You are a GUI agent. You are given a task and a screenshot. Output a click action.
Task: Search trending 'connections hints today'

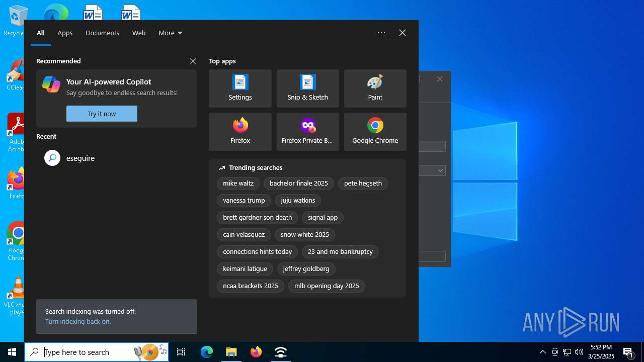[257, 252]
